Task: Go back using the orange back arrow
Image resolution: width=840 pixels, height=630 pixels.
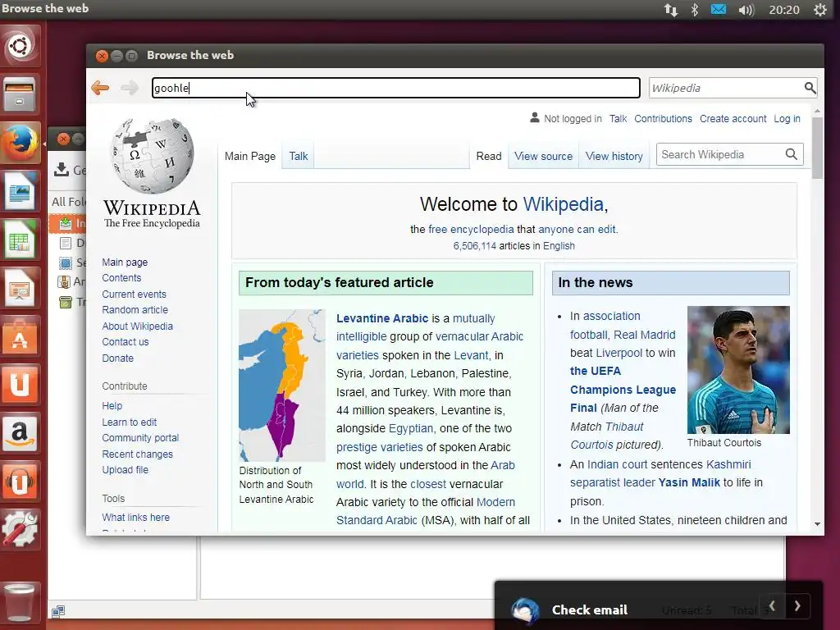Action: pos(100,87)
